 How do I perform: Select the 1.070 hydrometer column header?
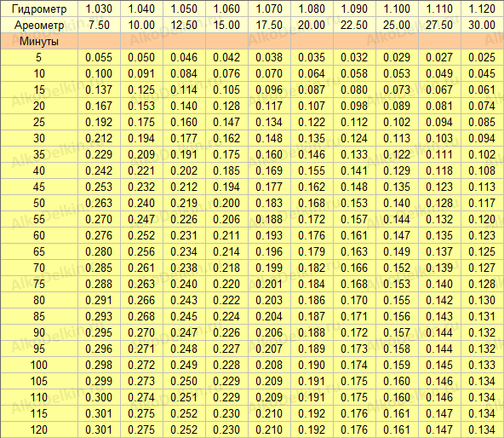point(269,9)
